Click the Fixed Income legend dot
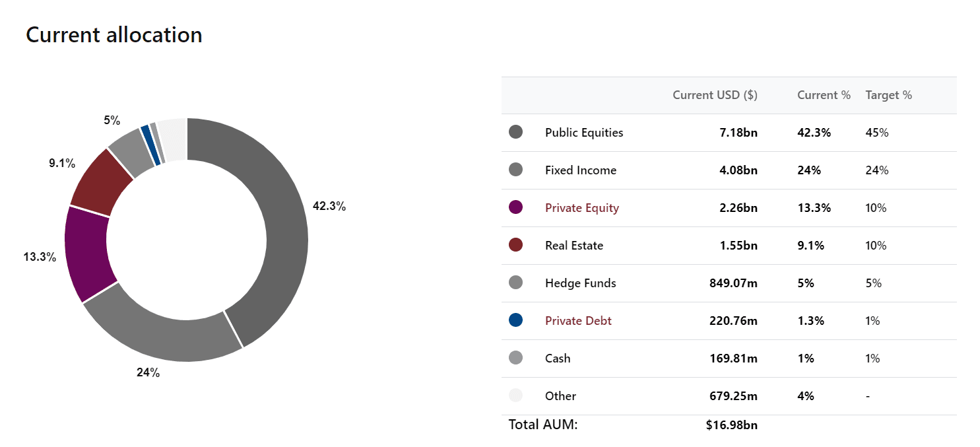 [515, 170]
